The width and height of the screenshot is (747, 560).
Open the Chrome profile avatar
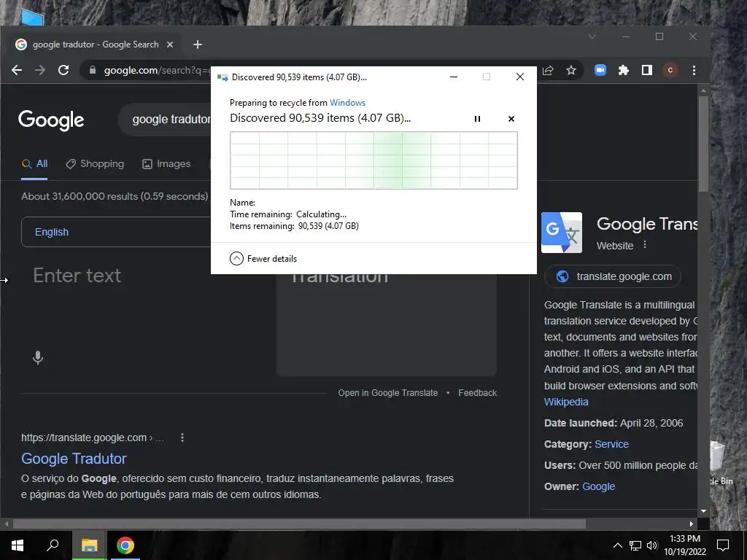point(670,71)
